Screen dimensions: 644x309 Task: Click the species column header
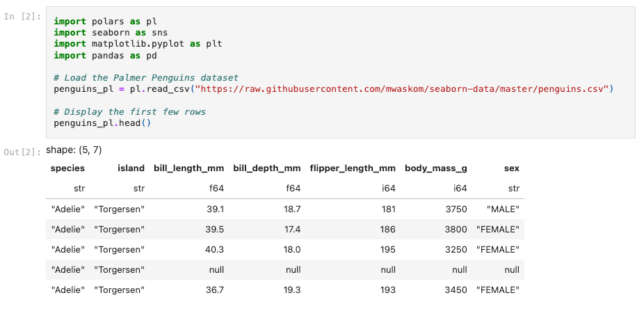pyautogui.click(x=67, y=168)
